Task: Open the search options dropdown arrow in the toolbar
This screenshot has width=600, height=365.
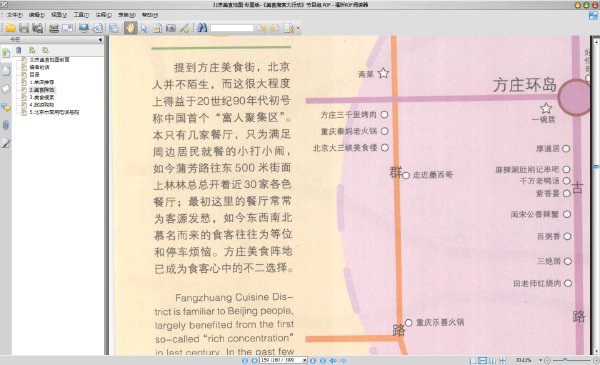Action: tap(298, 28)
